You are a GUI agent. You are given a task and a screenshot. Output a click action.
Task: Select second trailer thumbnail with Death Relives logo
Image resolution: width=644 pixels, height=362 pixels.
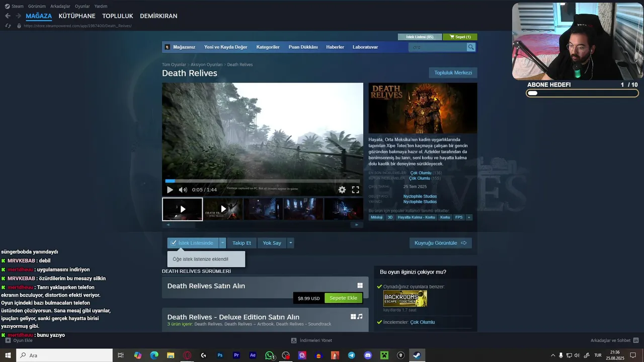coord(223,209)
